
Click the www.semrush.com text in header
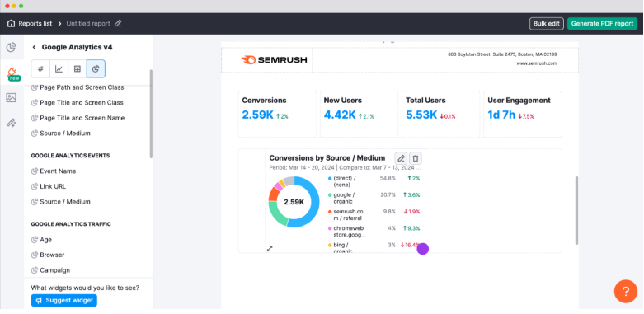[537, 63]
